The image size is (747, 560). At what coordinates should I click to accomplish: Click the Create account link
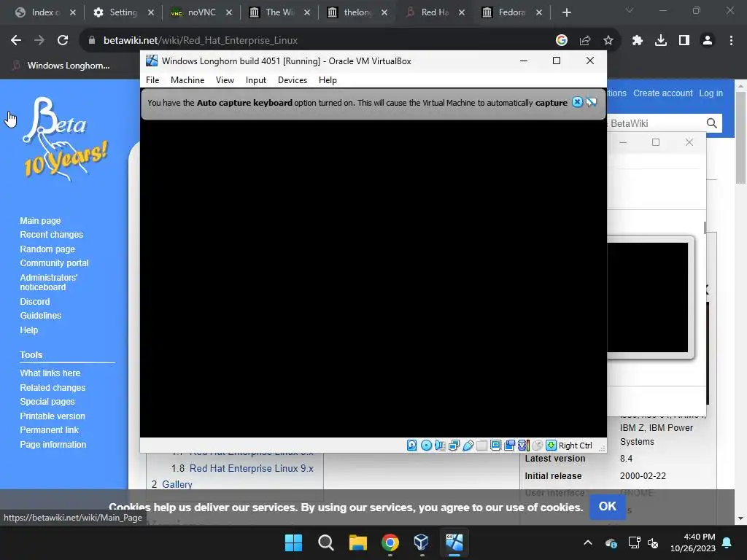coord(662,93)
